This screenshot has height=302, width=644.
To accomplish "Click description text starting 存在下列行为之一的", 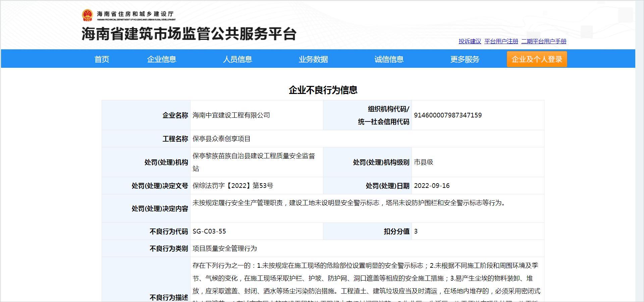I will pos(366,281).
